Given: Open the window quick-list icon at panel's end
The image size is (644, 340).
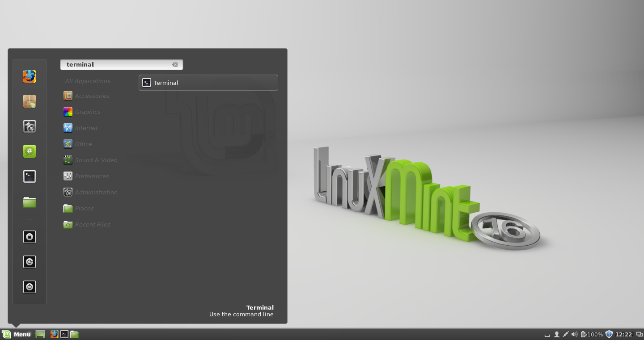Looking at the screenshot, I should [639, 334].
